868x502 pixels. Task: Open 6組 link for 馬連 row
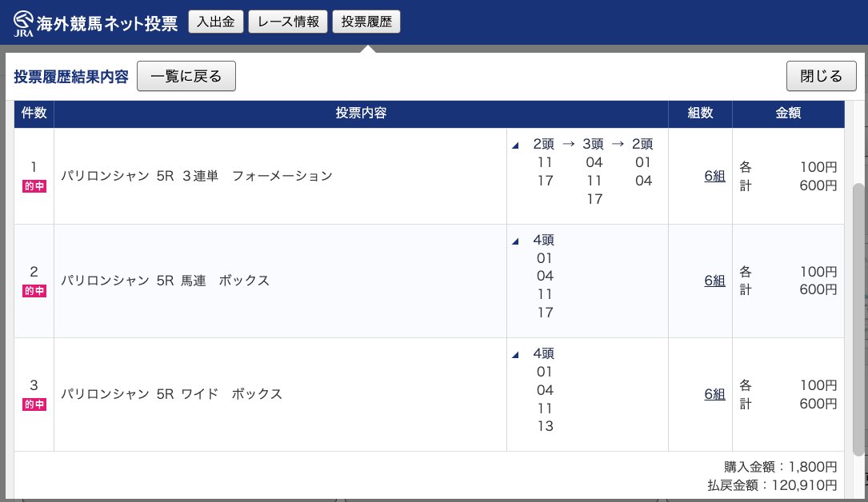click(x=714, y=281)
